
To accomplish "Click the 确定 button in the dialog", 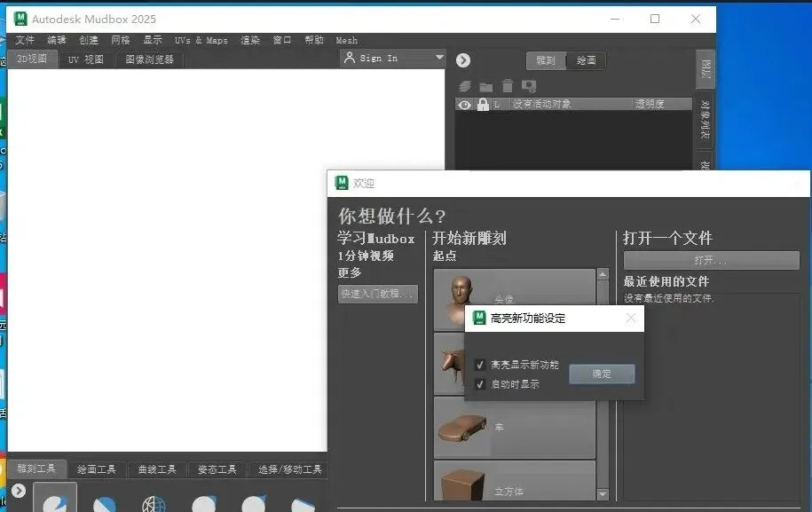I will [x=602, y=374].
